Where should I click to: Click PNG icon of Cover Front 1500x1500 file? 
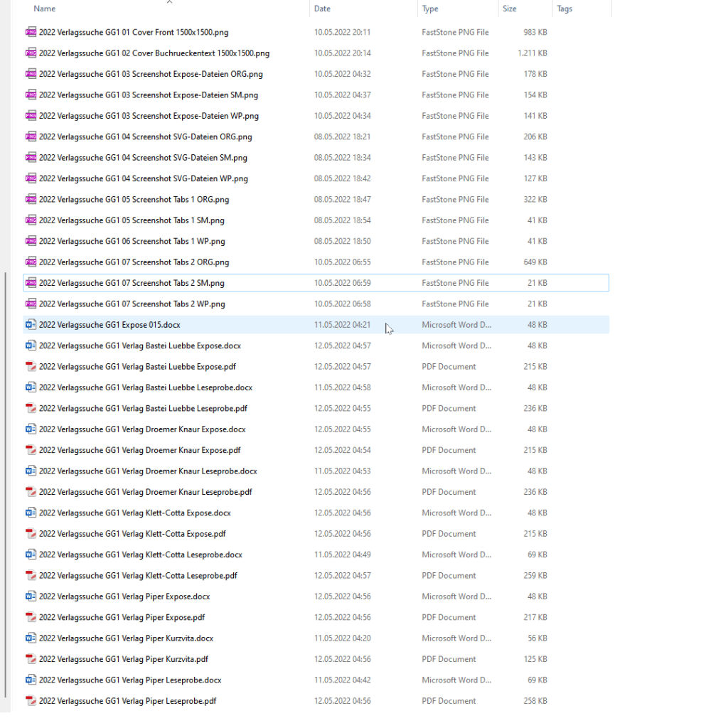(31, 32)
